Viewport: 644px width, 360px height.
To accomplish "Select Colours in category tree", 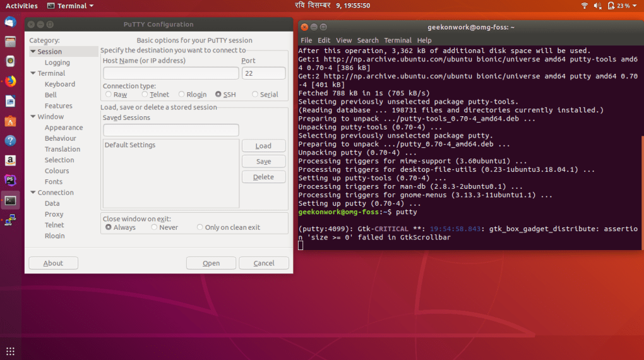I will click(57, 171).
